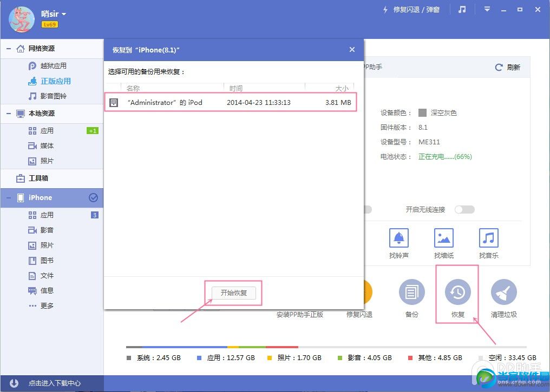
Task: Click the download arrow icon in status bar
Action: coord(14,383)
